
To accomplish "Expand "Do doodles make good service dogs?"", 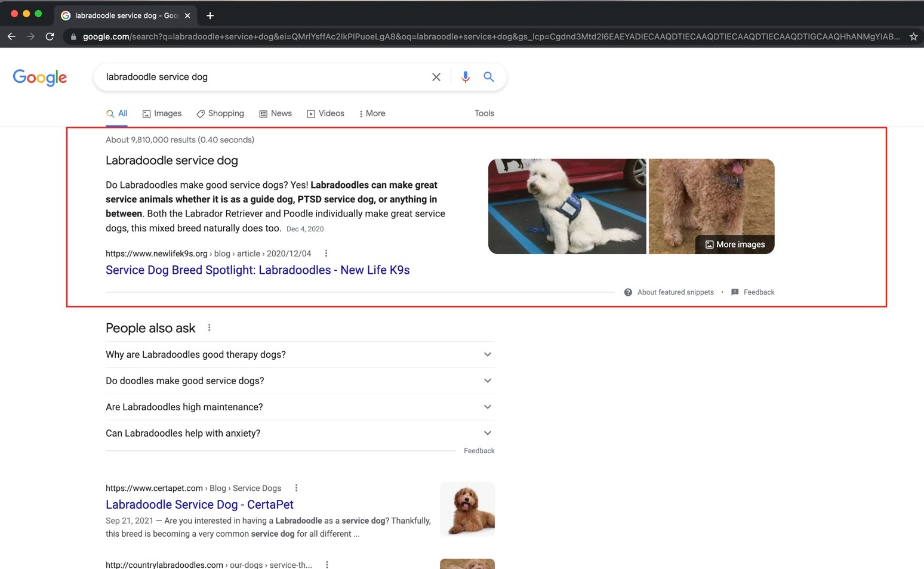I will coord(300,381).
